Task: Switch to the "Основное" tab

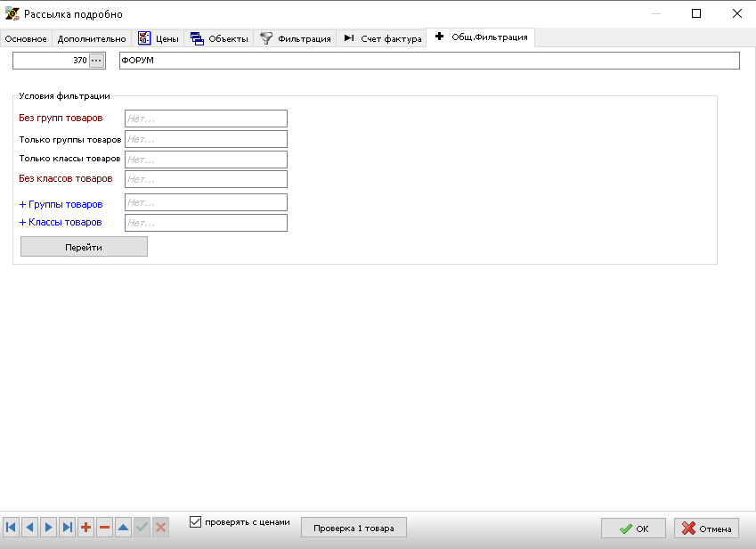Action: tap(26, 38)
